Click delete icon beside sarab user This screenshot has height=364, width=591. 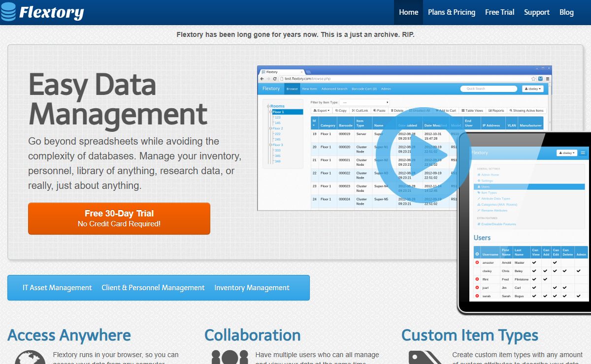pos(477,296)
